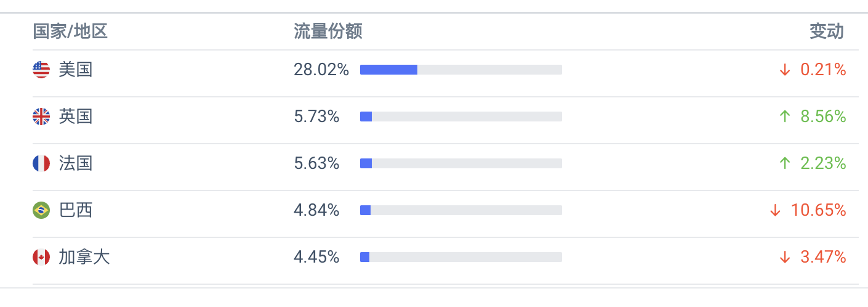
Task: Sort by the 流量份额 column header
Action: coord(328,31)
